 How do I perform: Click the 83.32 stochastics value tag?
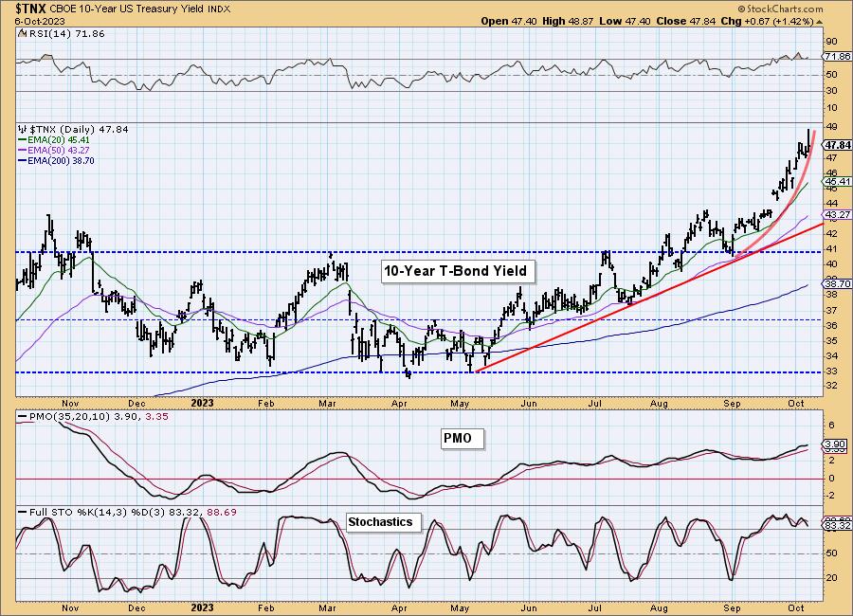pyautogui.click(x=837, y=525)
